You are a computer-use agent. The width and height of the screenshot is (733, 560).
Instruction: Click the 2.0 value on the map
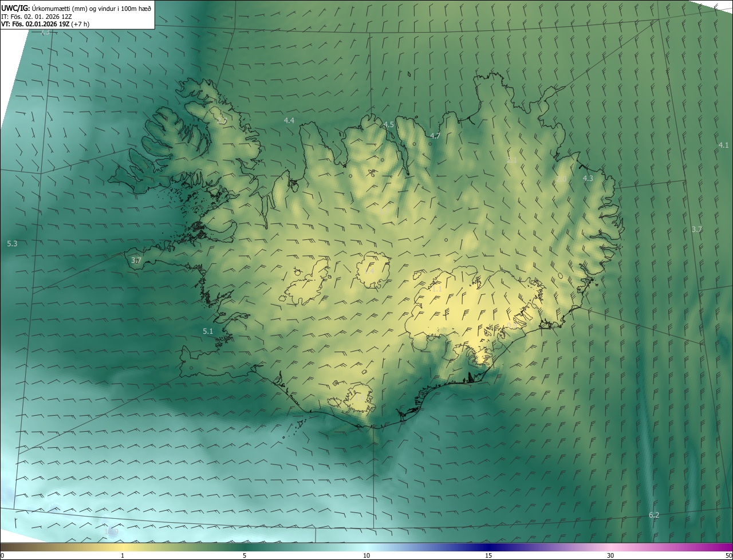coord(561,179)
